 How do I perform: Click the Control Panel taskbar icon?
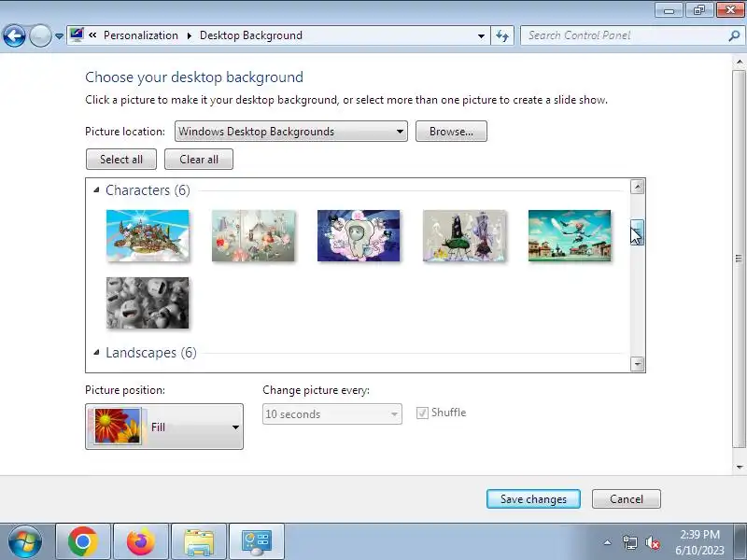(x=256, y=542)
